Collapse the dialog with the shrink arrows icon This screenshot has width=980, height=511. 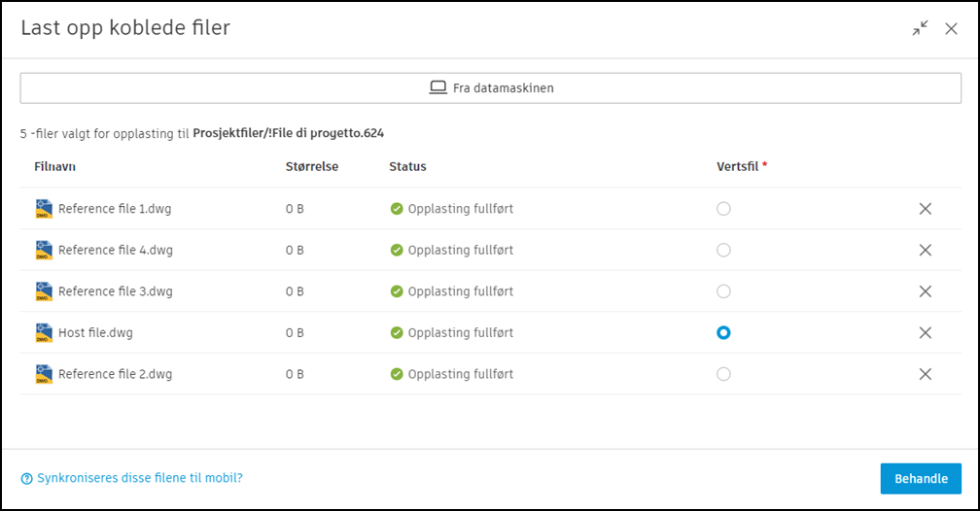(920, 28)
